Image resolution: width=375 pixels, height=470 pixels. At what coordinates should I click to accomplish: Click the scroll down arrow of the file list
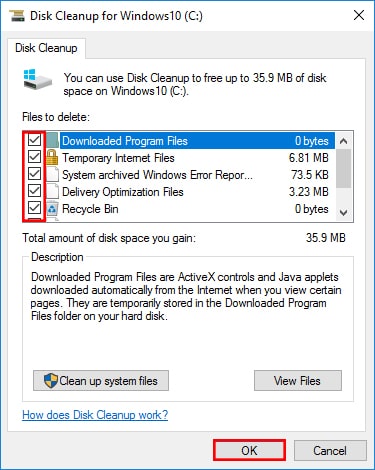(x=343, y=212)
